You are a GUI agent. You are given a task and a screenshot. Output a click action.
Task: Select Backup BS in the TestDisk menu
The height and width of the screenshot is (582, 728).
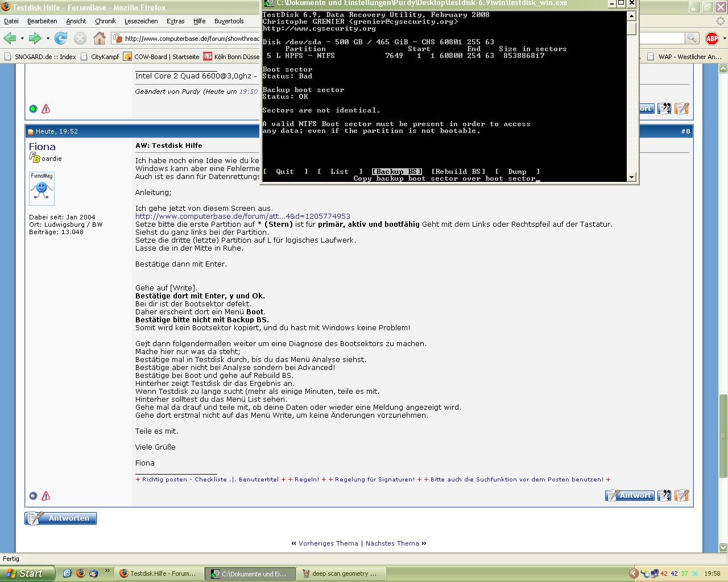(396, 172)
